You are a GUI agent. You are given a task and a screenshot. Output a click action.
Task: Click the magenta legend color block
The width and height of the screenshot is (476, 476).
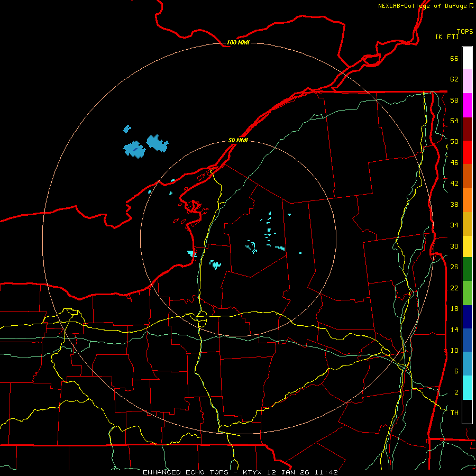[x=467, y=105]
